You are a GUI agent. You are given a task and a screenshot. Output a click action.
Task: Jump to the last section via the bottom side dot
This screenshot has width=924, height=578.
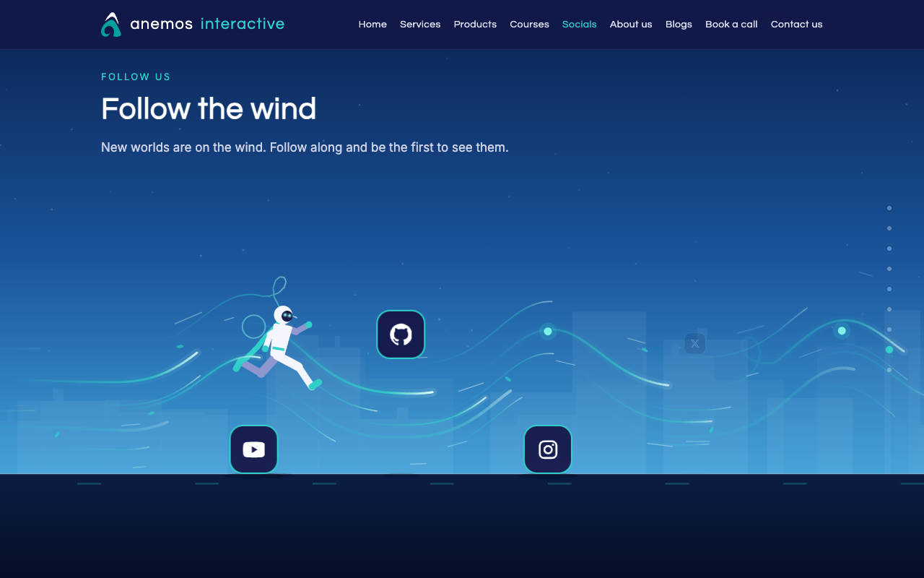(x=889, y=370)
